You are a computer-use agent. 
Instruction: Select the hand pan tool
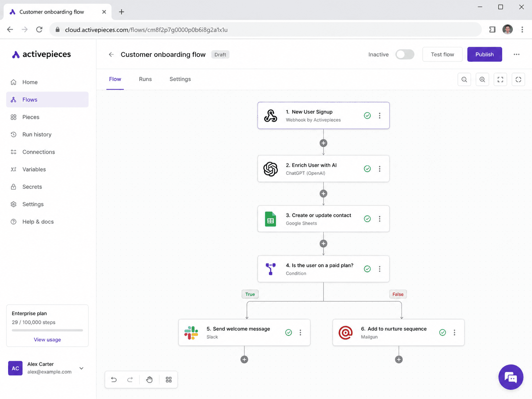click(x=150, y=380)
